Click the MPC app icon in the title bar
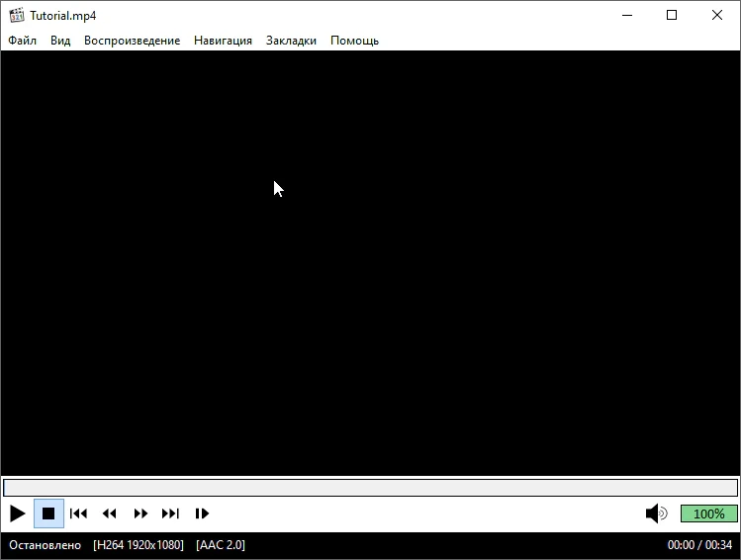Screen dimensions: 741x560 coord(17,15)
